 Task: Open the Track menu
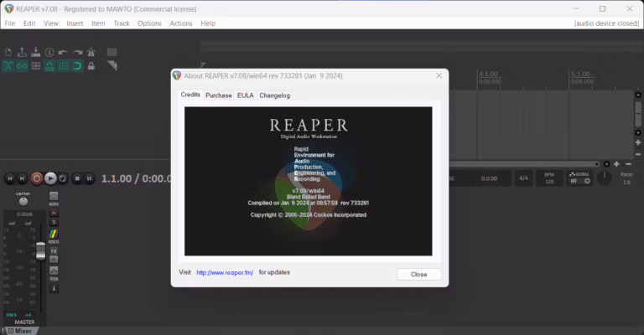122,23
